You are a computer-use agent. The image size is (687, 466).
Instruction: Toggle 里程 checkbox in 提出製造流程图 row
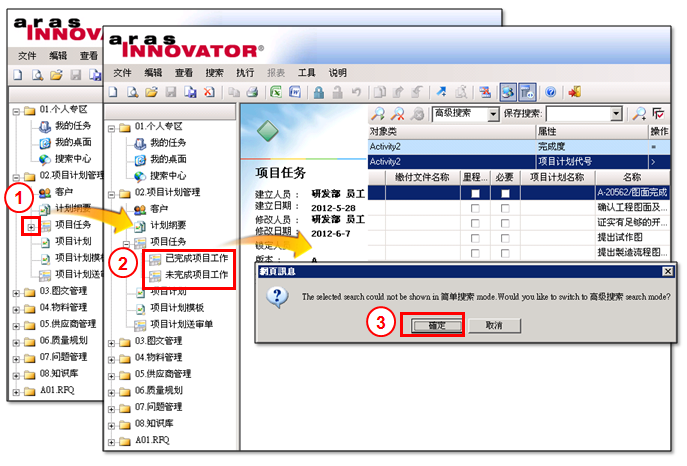[x=475, y=253]
